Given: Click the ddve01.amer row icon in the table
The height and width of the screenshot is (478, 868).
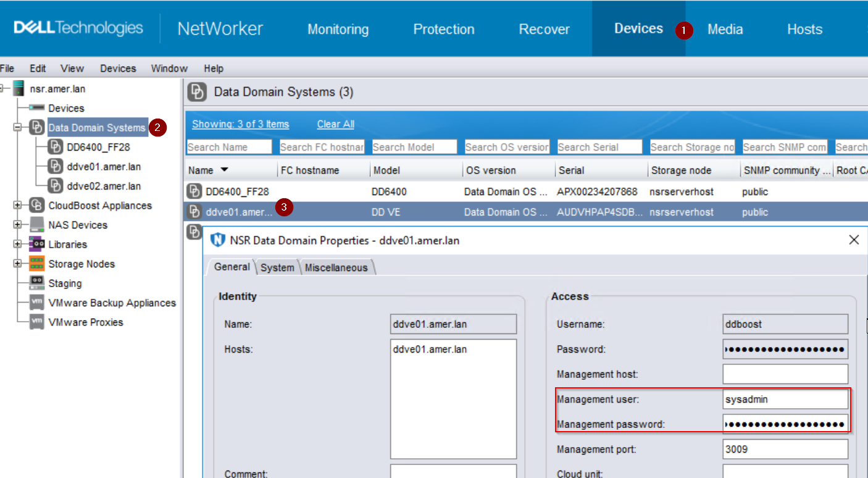Looking at the screenshot, I should click(194, 212).
